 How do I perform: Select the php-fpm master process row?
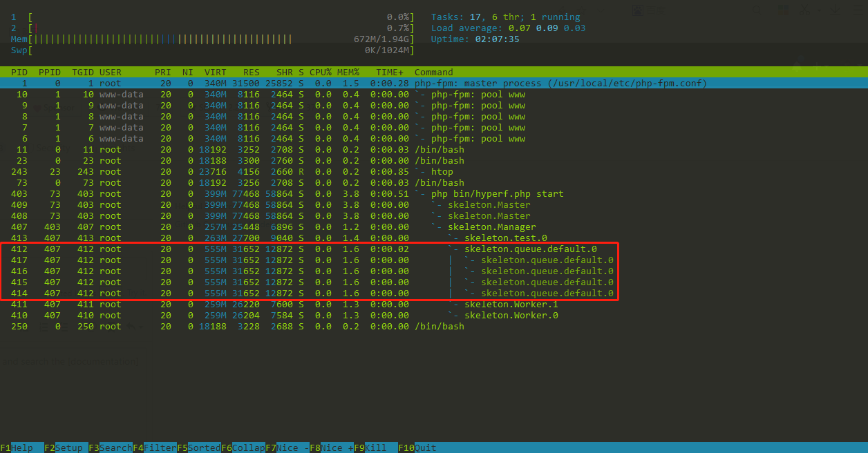click(x=434, y=83)
